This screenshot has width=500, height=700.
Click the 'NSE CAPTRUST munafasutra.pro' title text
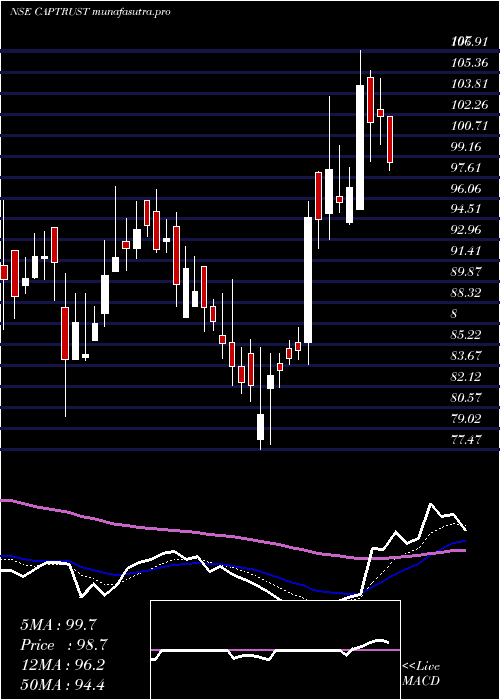point(90,12)
